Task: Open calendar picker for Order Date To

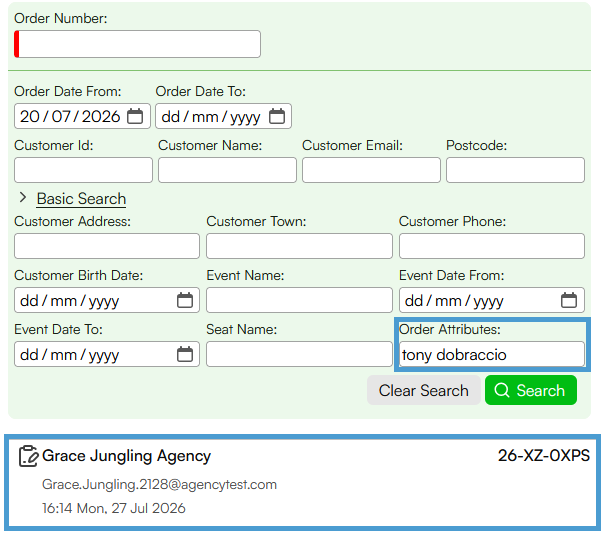Action: coord(277,116)
